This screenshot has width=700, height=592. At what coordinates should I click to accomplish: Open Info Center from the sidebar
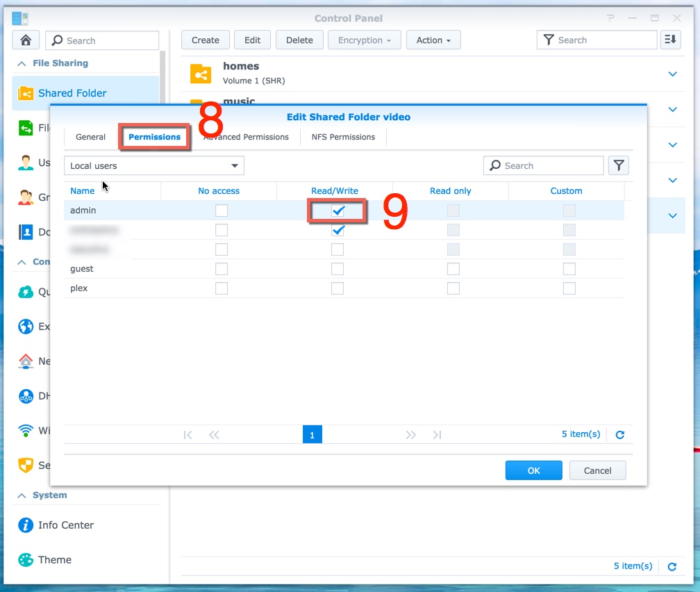(66, 525)
